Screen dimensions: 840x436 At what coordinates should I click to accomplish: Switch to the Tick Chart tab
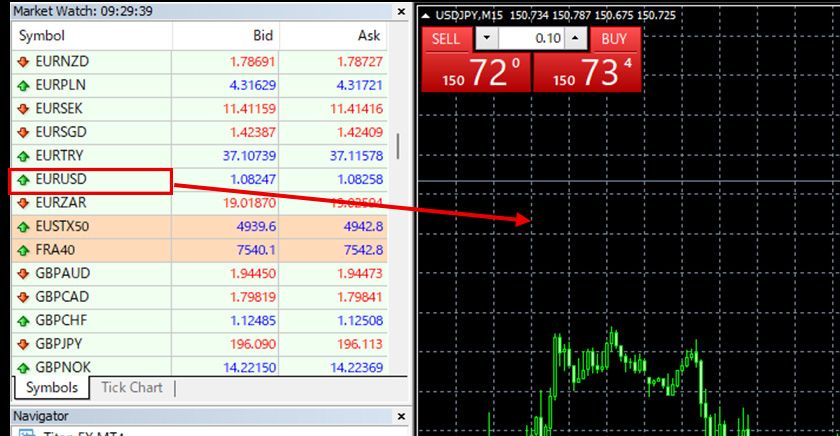point(133,388)
